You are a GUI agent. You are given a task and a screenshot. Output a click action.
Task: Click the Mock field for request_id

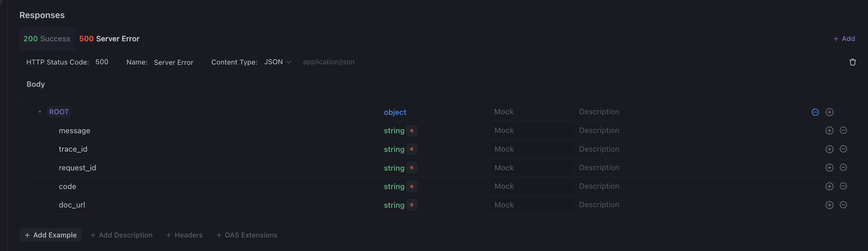(532, 168)
